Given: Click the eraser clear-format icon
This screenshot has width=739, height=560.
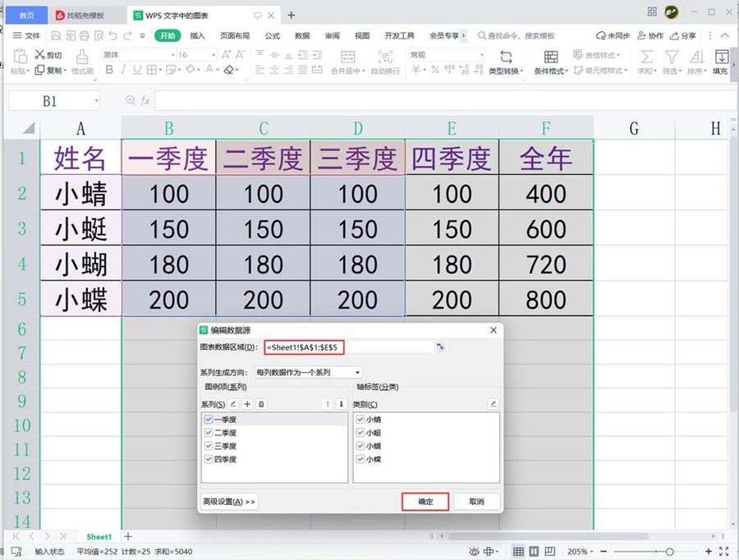Looking at the screenshot, I should [x=228, y=70].
